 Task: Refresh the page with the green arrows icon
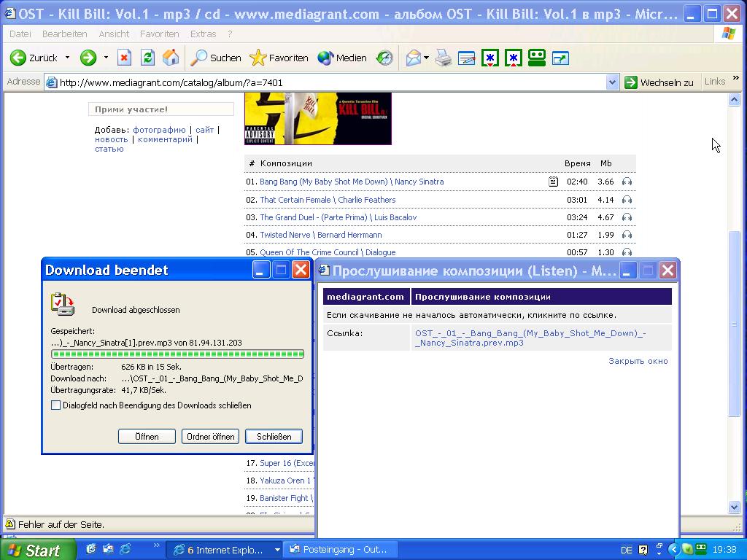click(x=147, y=58)
